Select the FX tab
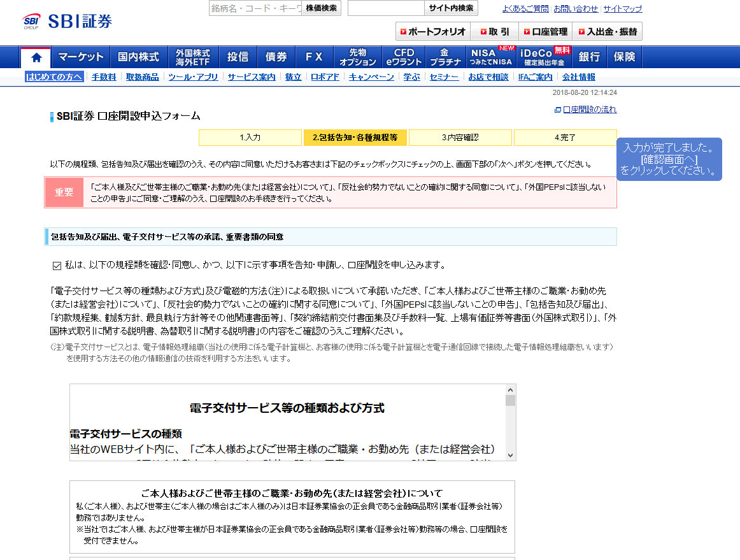Viewport: 740px width, 560px height. (x=314, y=57)
